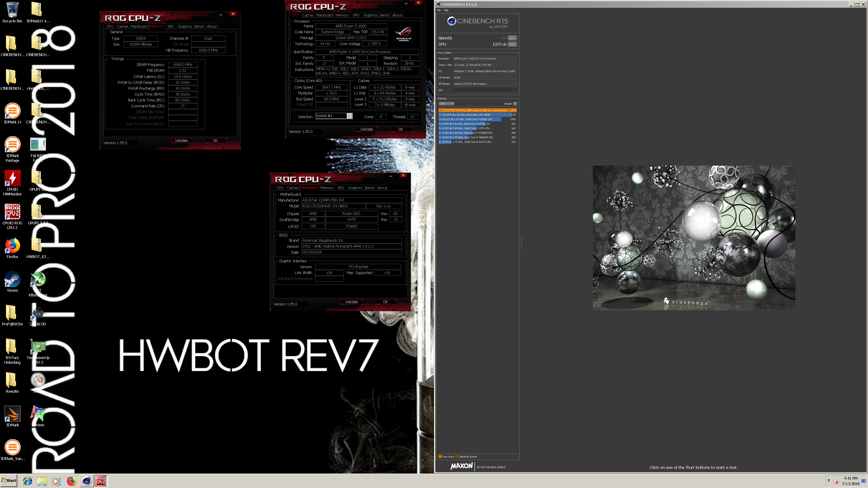Screen dimensions: 868x488
Task: Open Windows Explorer from the taskbar
Action: click(42, 481)
